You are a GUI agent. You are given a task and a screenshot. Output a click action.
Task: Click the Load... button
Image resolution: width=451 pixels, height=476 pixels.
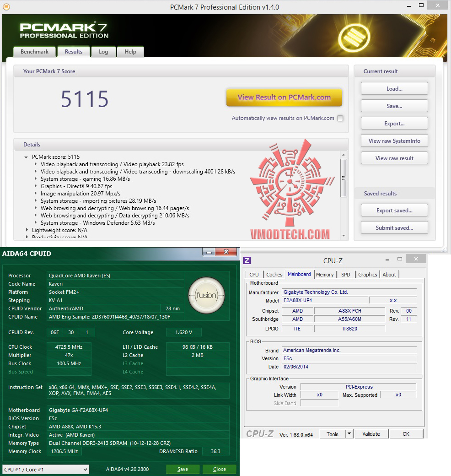coord(394,89)
